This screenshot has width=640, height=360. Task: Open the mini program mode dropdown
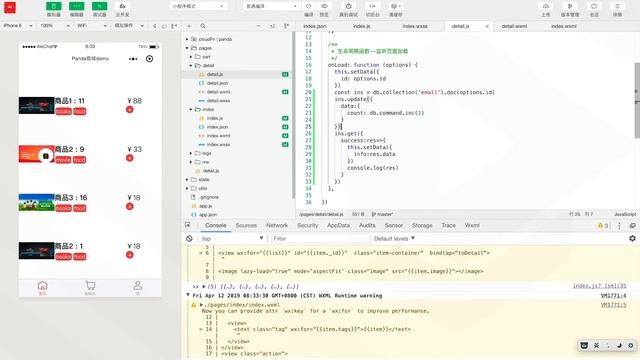click(x=198, y=6)
